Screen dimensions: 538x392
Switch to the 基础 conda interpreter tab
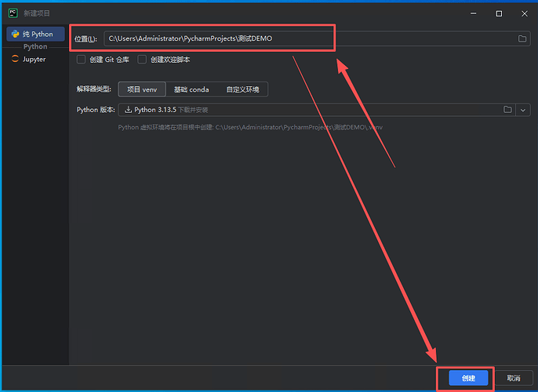click(x=191, y=89)
